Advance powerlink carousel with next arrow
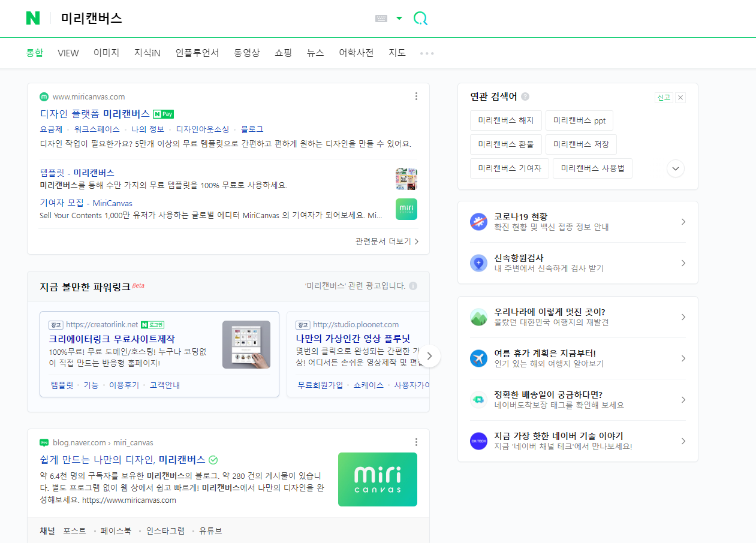756x543 pixels. [429, 355]
